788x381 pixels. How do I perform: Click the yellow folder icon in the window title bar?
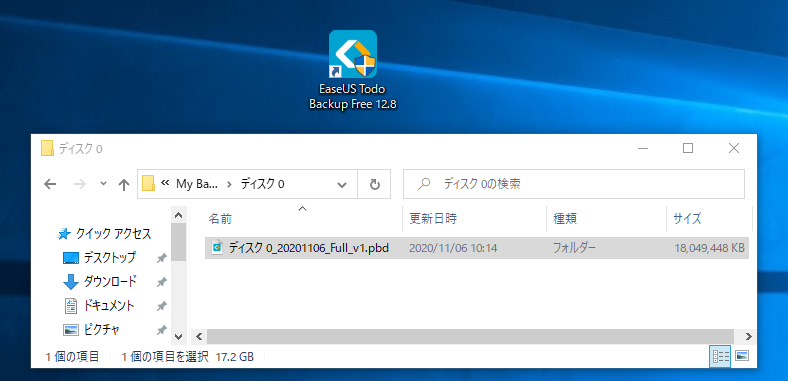(x=47, y=149)
